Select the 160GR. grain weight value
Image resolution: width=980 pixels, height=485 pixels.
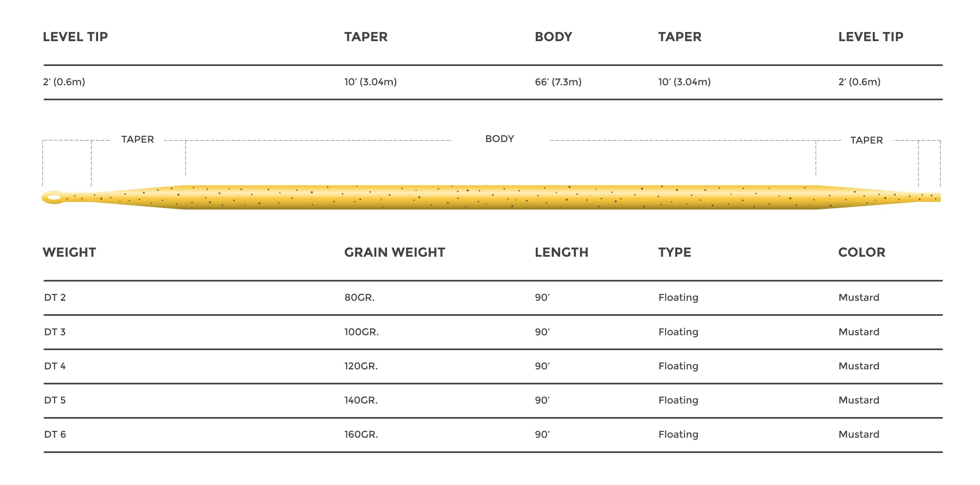click(361, 434)
